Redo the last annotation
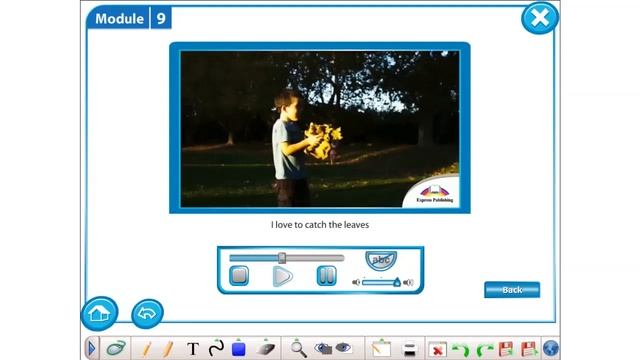The width and height of the screenshot is (640, 360). (x=484, y=349)
